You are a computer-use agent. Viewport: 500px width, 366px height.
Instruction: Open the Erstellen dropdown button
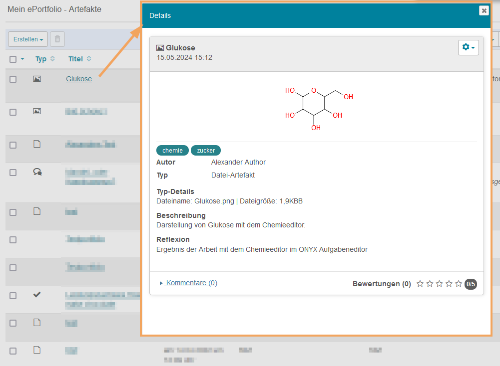click(28, 39)
